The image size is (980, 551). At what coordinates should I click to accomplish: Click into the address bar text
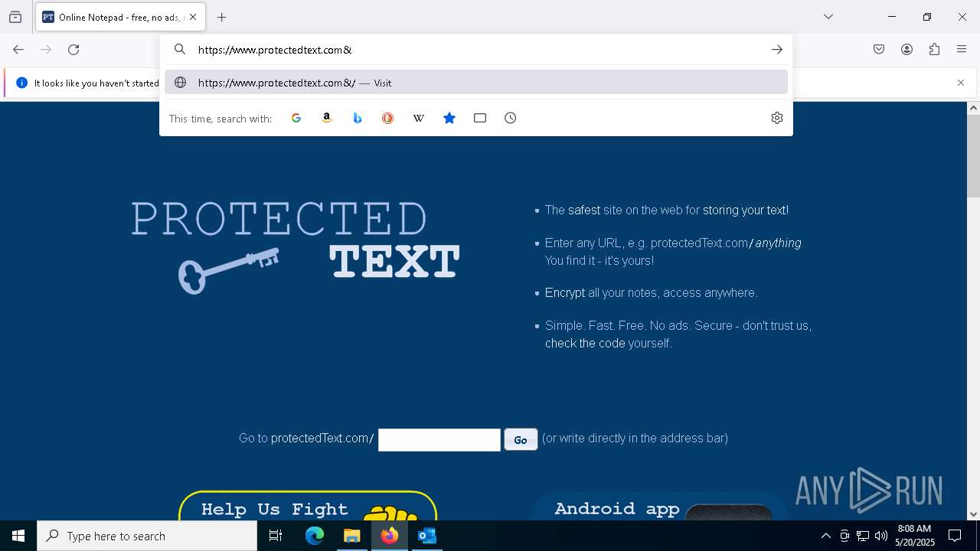pyautogui.click(x=275, y=50)
